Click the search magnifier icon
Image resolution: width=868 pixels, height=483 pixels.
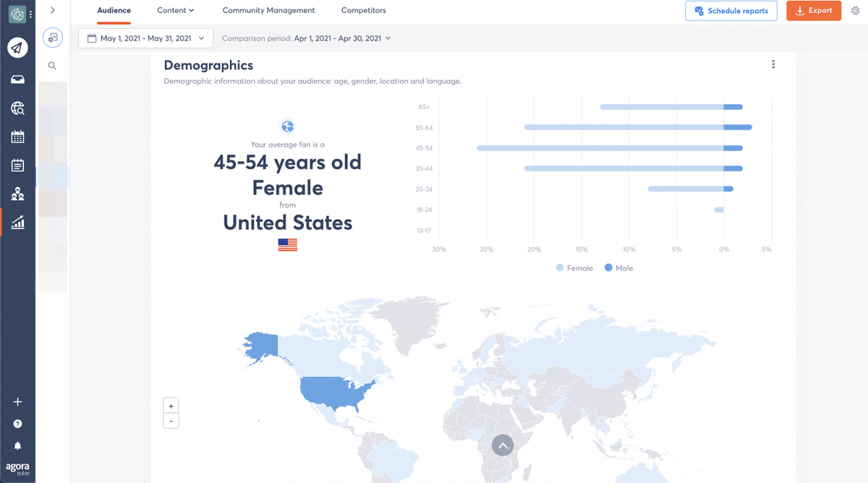pyautogui.click(x=52, y=66)
